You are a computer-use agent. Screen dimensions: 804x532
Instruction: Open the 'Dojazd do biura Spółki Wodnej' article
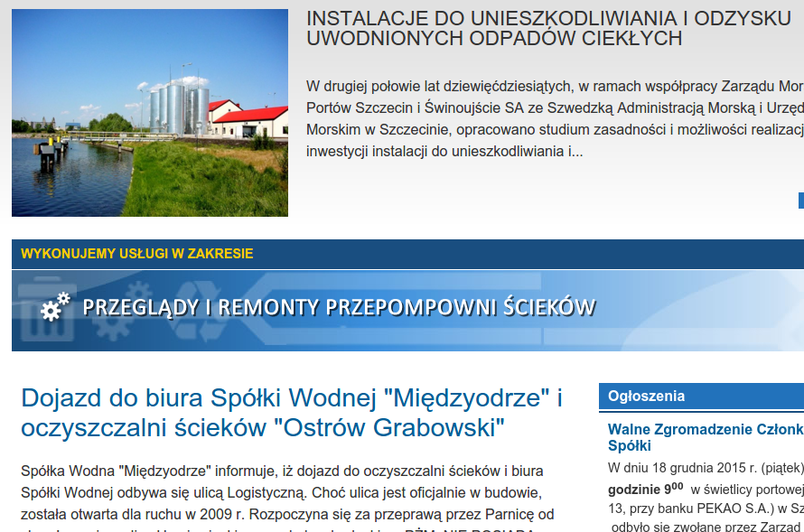(x=291, y=412)
